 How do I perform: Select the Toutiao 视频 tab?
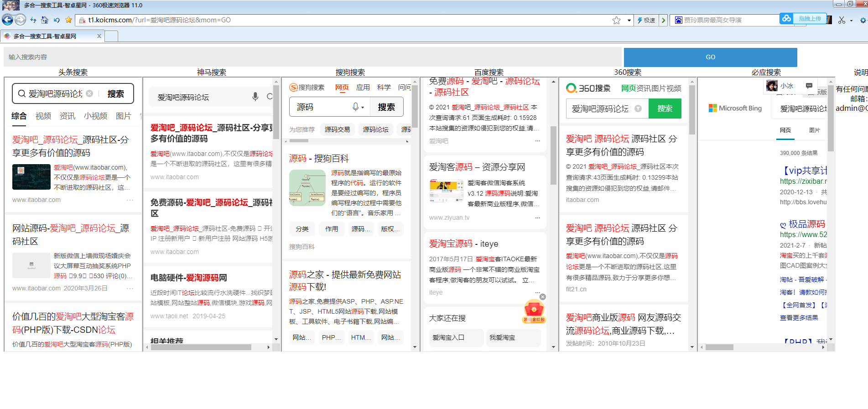pos(43,116)
